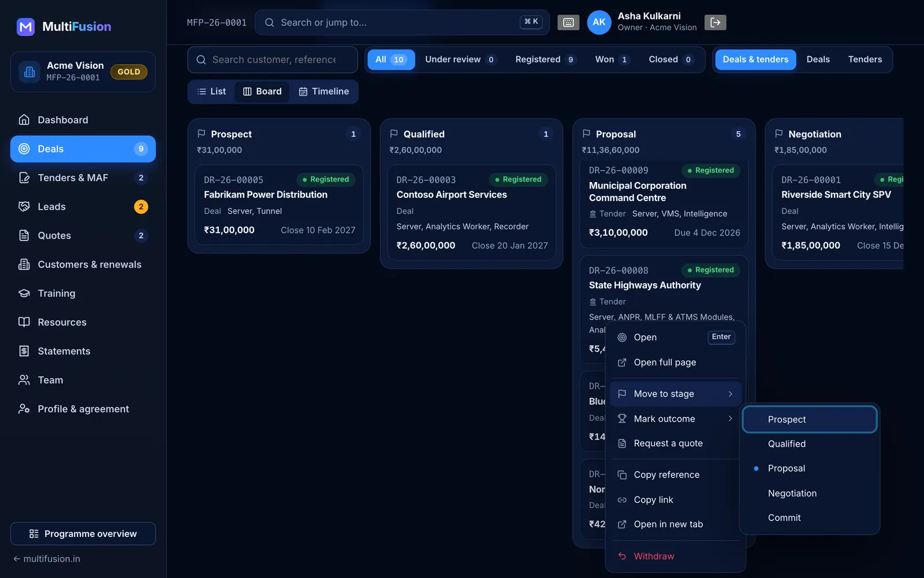The width and height of the screenshot is (924, 578).
Task: Click the Acme Vision building icon
Action: [x=29, y=72]
